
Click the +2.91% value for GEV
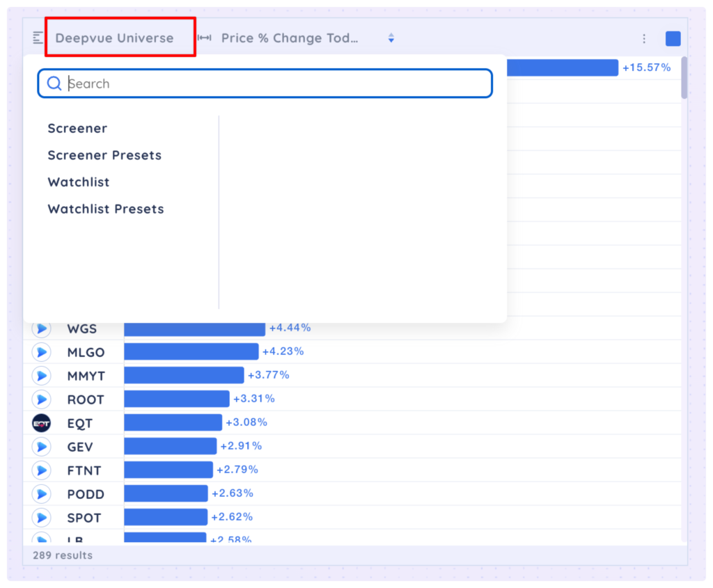[241, 446]
